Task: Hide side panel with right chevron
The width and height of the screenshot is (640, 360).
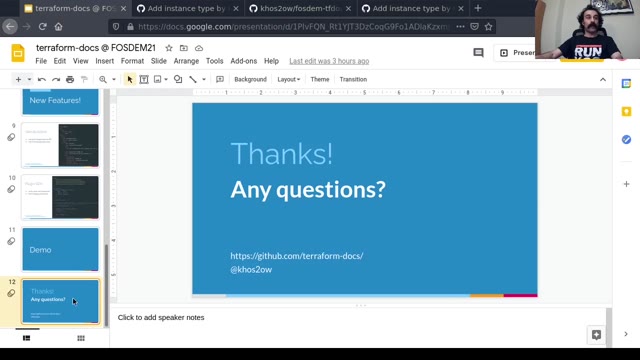Action: (x=626, y=334)
